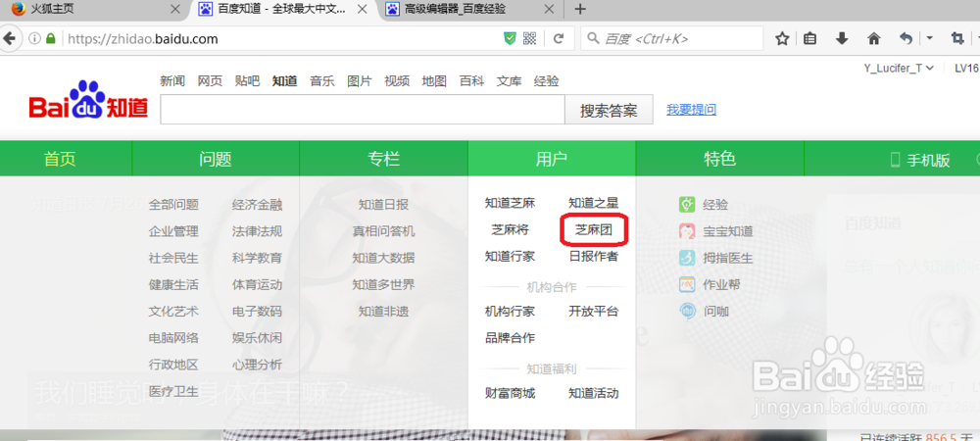Open dropdown arrow next to undo icon

point(929,39)
